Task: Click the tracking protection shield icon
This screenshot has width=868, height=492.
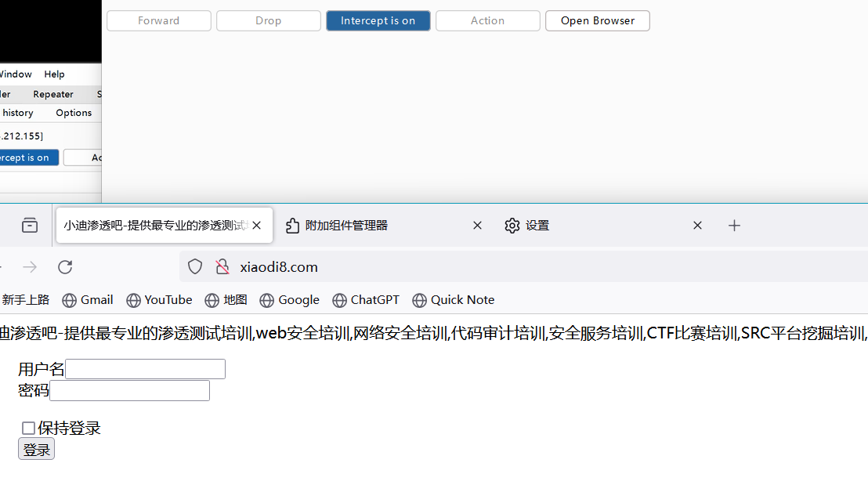Action: [195, 266]
